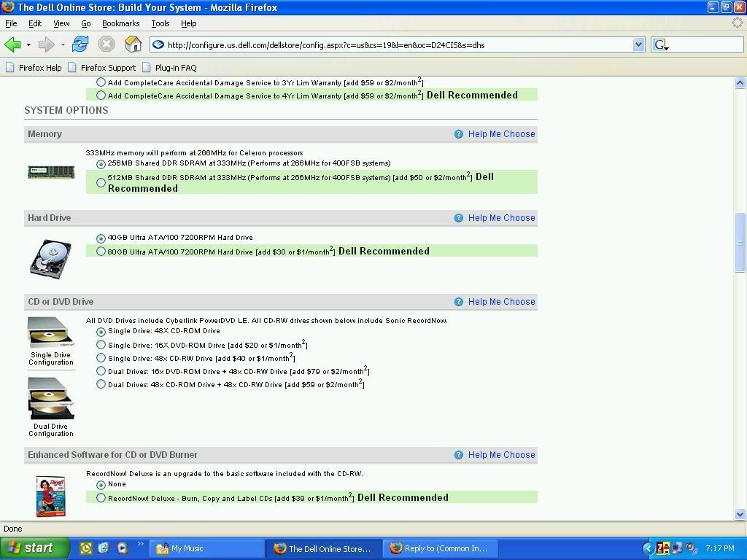Click the site icon in the address bar
The height and width of the screenshot is (560, 747).
pyautogui.click(x=158, y=44)
